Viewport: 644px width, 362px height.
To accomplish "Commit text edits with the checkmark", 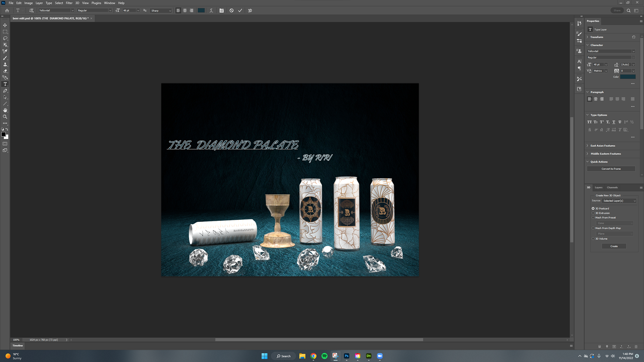I will (x=240, y=10).
